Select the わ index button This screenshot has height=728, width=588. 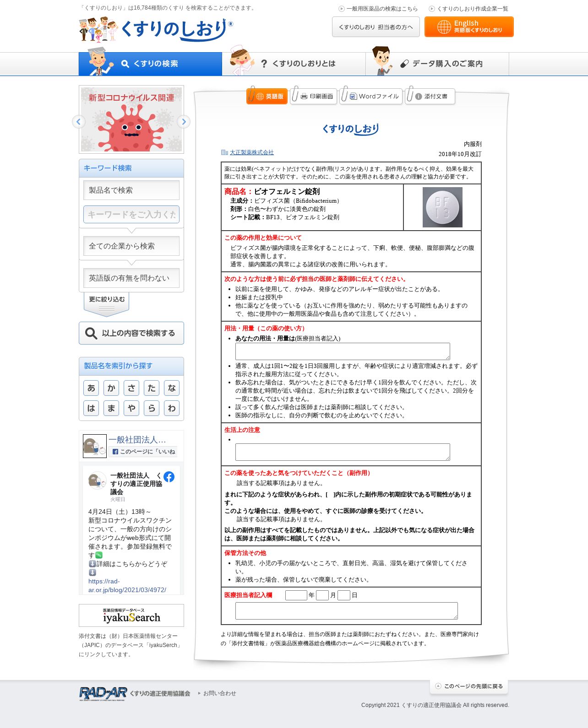tap(172, 408)
